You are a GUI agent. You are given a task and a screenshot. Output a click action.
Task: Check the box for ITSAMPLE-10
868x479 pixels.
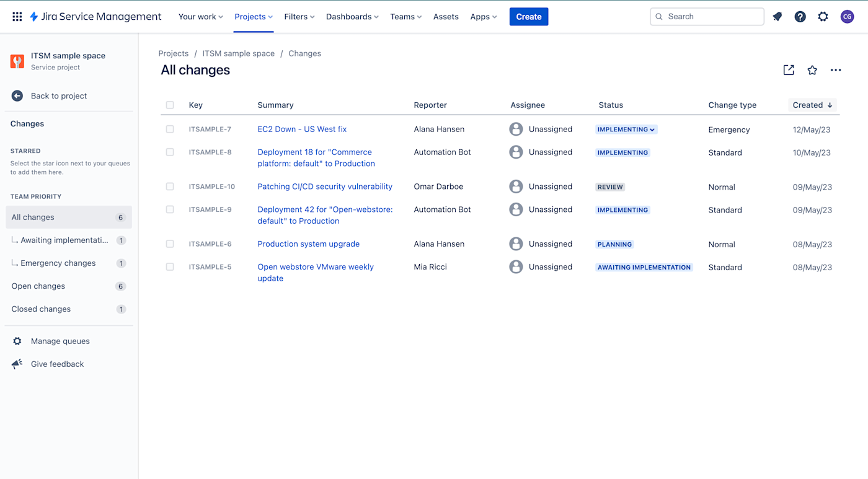[x=170, y=187]
